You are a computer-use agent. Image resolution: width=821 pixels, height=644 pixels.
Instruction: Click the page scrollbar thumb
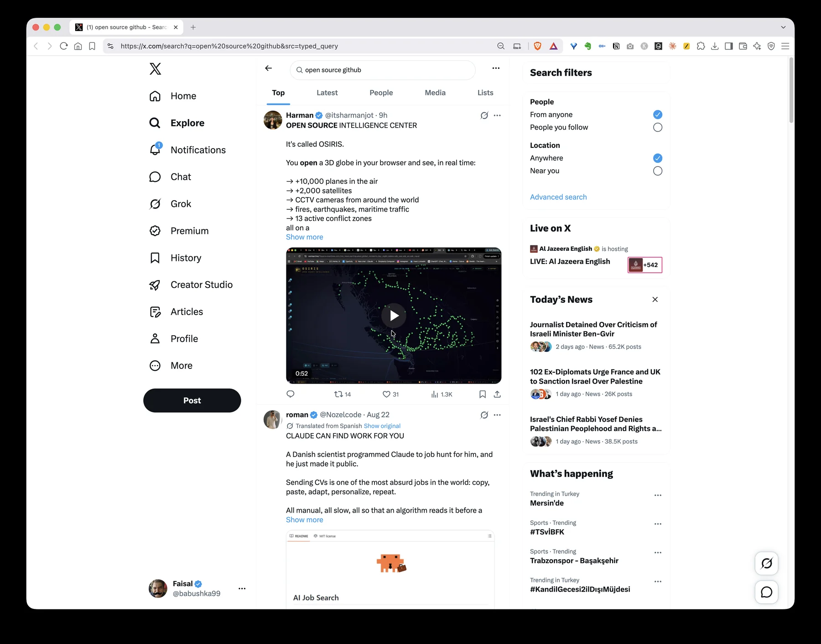click(x=791, y=90)
